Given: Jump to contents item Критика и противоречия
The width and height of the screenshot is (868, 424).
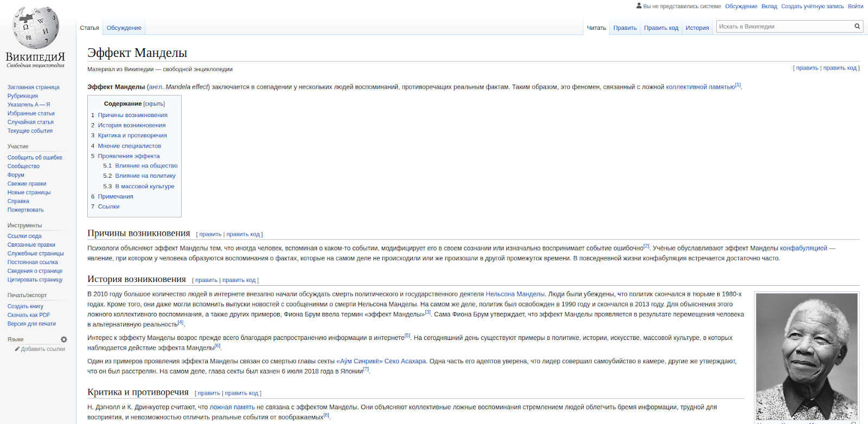Looking at the screenshot, I should coord(132,136).
